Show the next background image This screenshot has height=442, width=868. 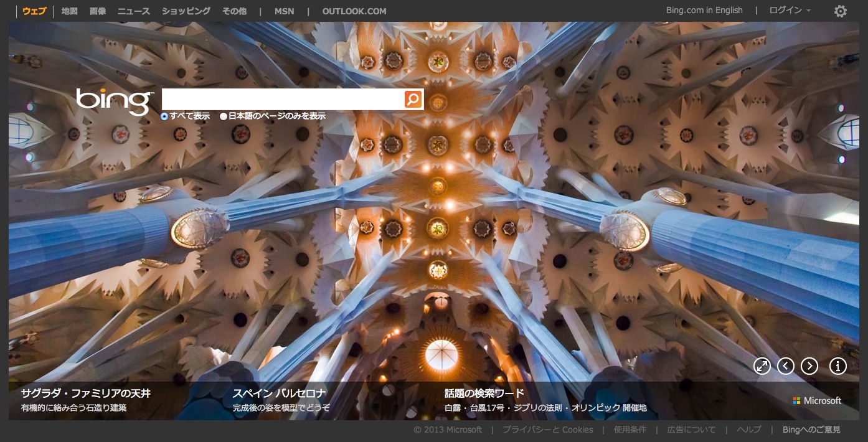click(809, 366)
